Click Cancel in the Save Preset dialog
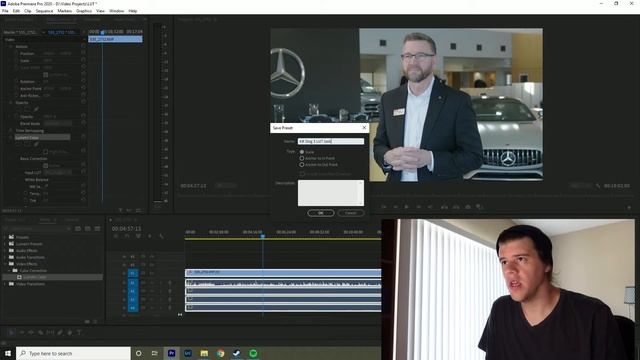Screen dimensions: 640x360 click(x=351, y=213)
